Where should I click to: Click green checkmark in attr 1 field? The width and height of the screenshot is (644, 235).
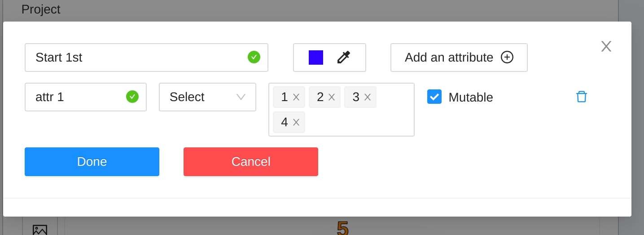point(132,97)
